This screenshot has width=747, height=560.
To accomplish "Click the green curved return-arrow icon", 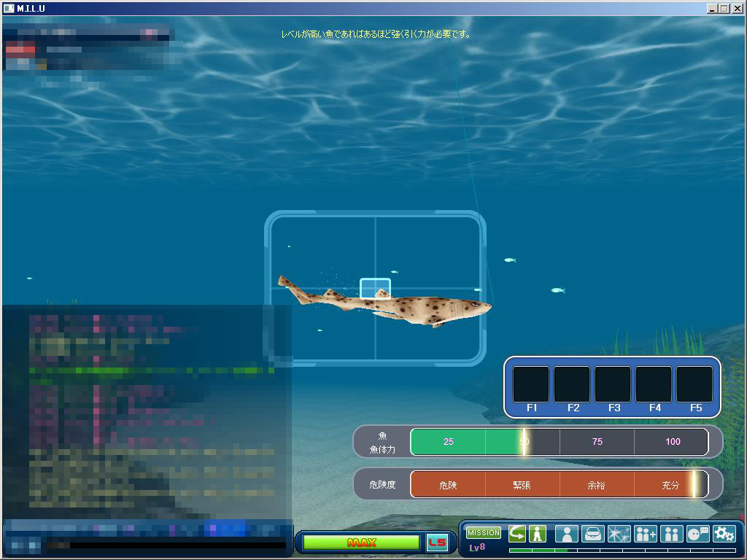I will [x=517, y=534].
